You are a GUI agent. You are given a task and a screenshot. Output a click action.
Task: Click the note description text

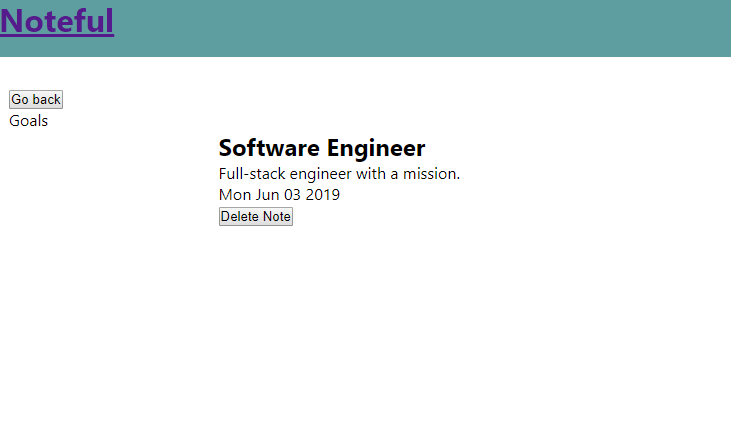tap(339, 174)
